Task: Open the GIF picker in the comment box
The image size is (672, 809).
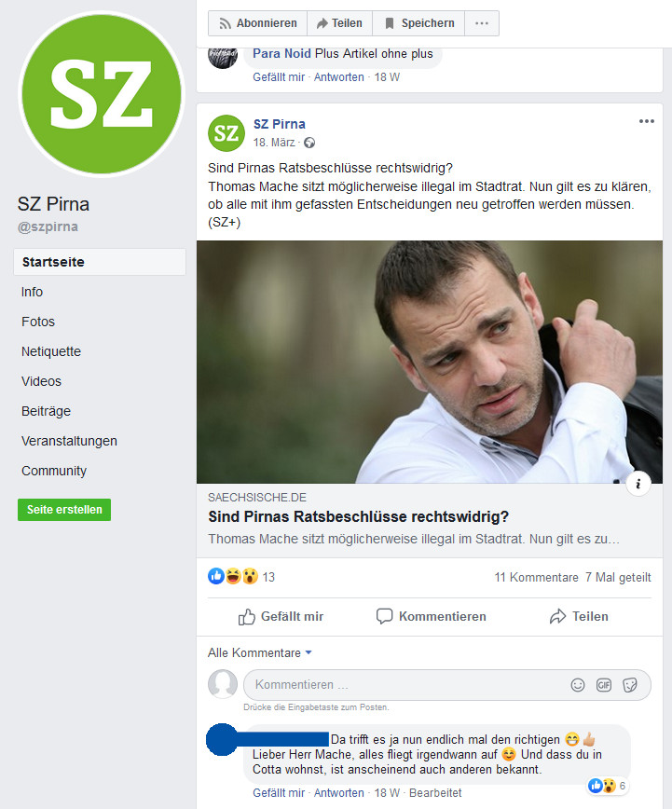Action: coord(604,685)
